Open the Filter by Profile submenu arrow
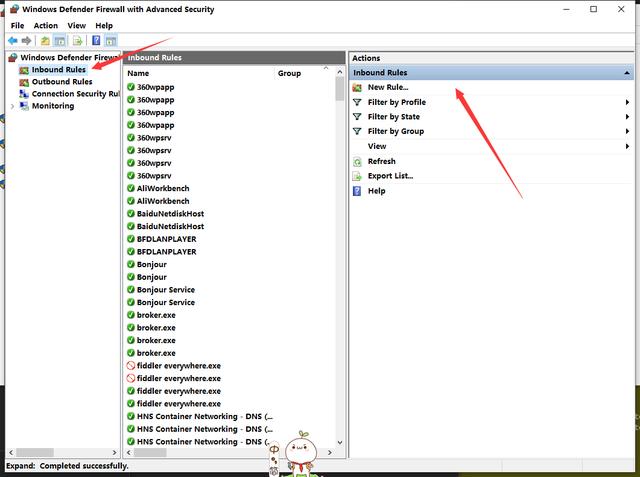 pyautogui.click(x=627, y=102)
